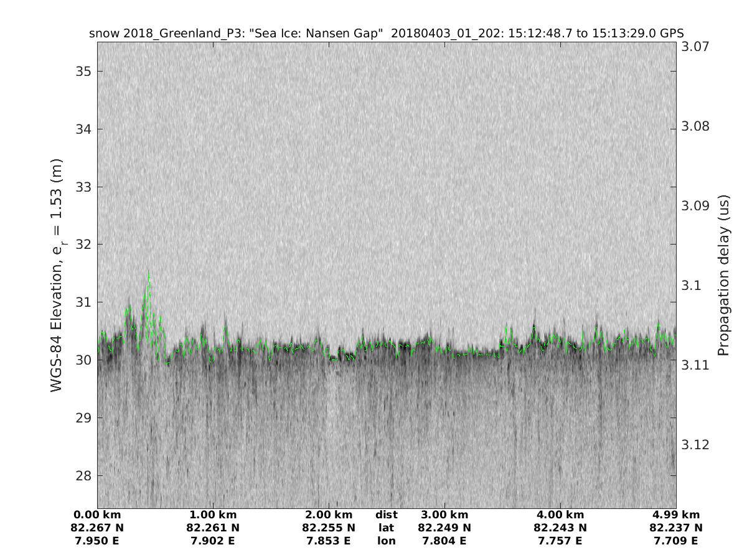Click the 4.00 km distance label
The image size is (747, 560).
[x=560, y=515]
